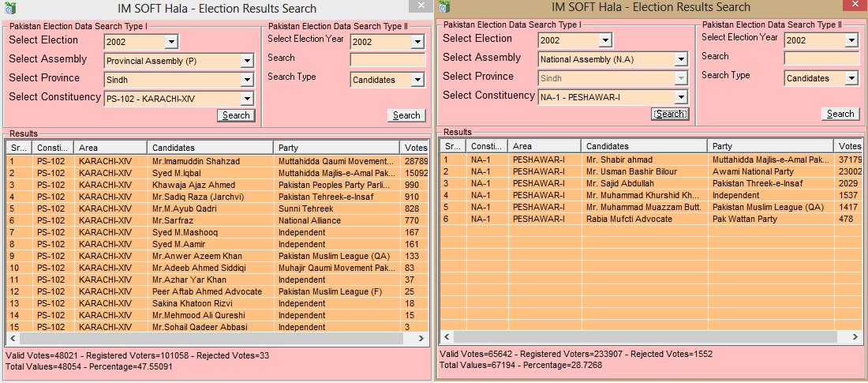Select row Khawaja Ajaz Ahmed
Screen dimensions: 868x383
click(x=218, y=185)
